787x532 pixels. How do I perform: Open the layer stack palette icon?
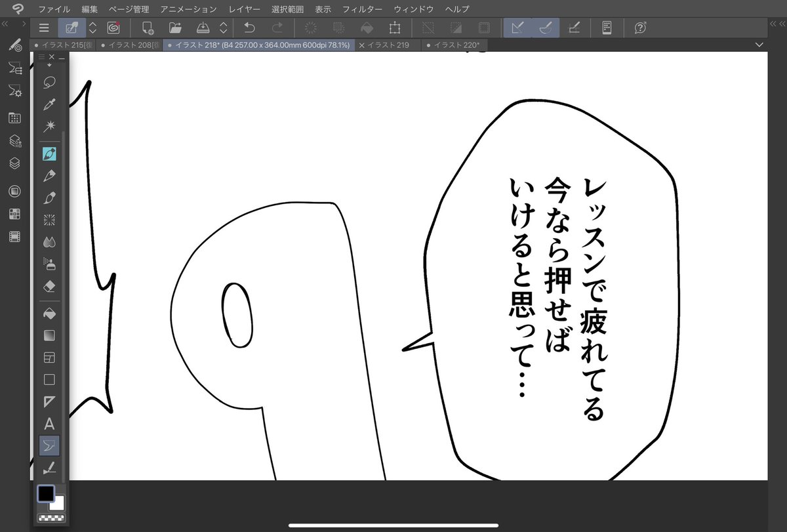[14, 163]
